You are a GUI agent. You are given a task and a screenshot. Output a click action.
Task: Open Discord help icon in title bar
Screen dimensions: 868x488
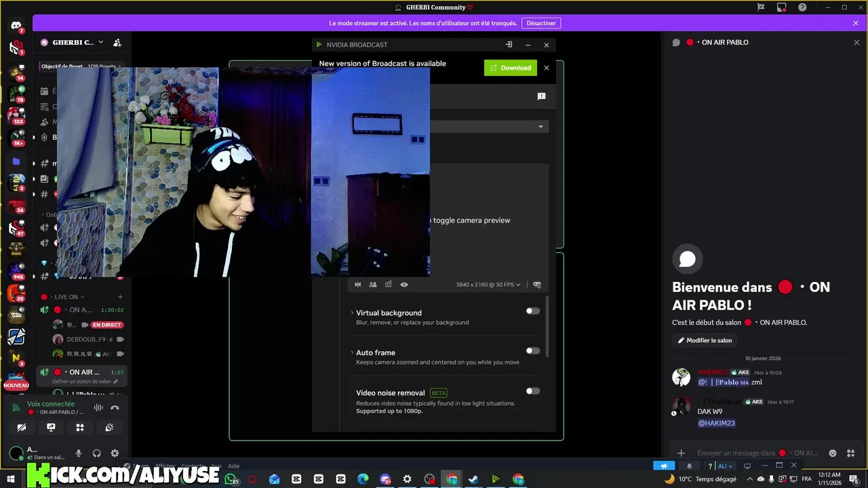point(803,7)
